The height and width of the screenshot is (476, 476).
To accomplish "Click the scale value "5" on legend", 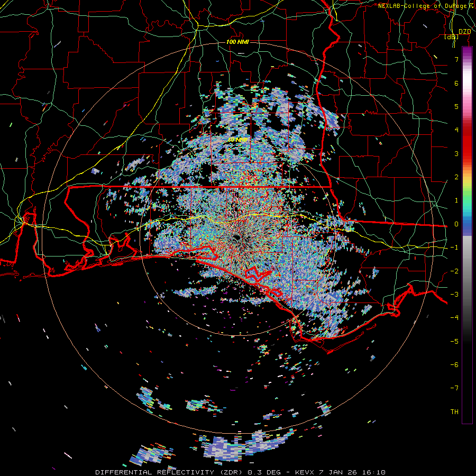I will click(456, 106).
